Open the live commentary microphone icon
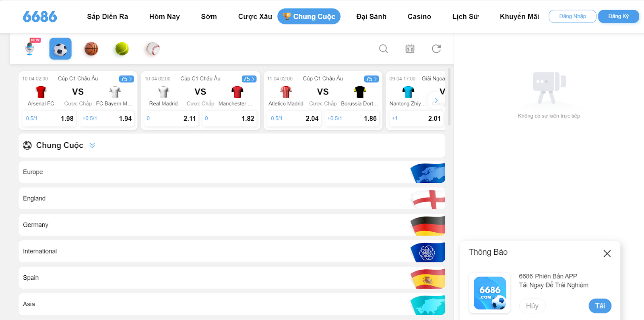This screenshot has height=320, width=644. 30,48
